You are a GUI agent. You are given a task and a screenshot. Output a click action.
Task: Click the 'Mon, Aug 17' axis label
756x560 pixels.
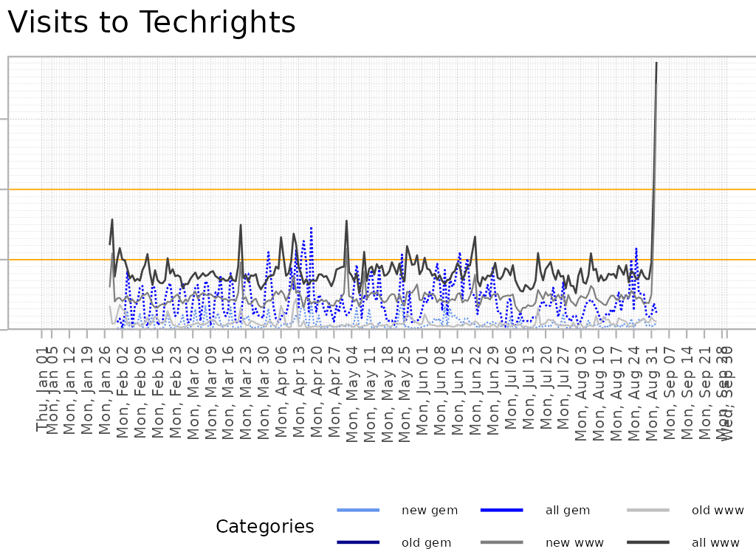pos(616,393)
